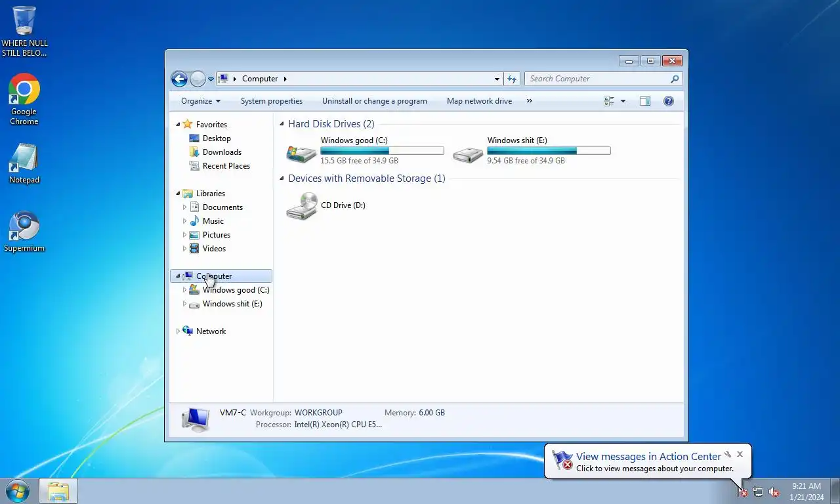The width and height of the screenshot is (840, 504).
Task: Click the Explorer taskbar button
Action: [58, 491]
